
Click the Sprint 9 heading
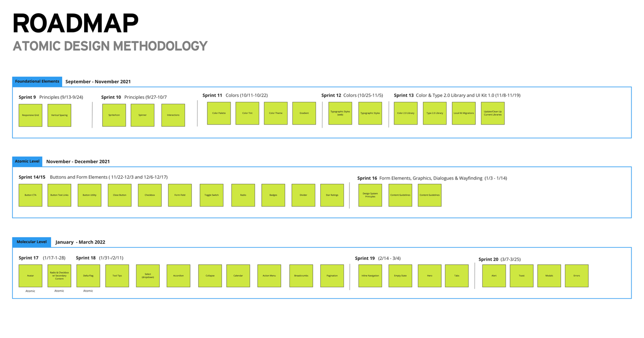pos(27,97)
